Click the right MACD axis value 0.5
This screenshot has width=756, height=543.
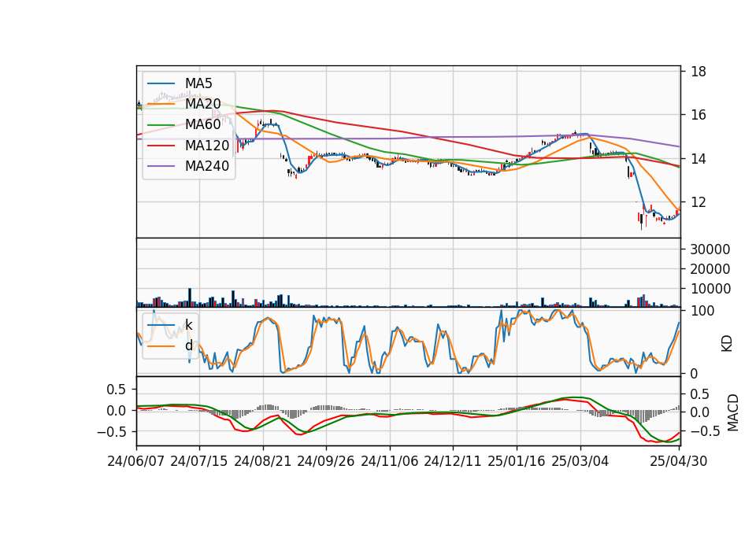(x=699, y=394)
